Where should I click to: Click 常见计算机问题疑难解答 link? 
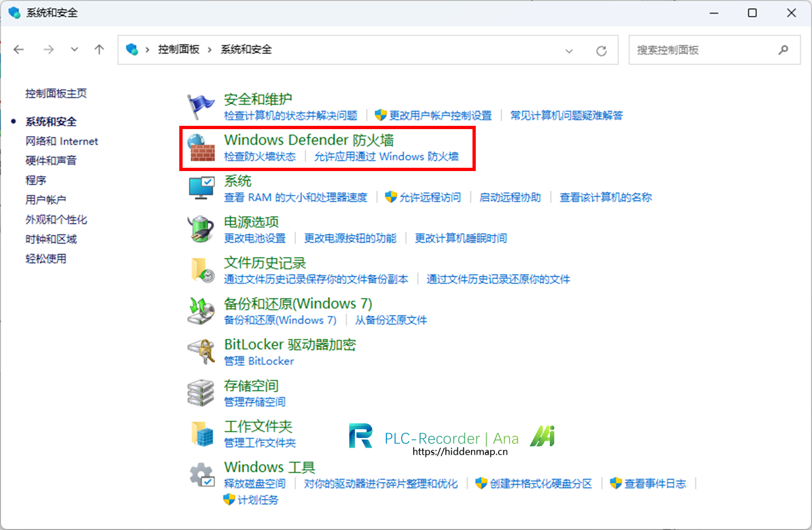click(x=567, y=115)
